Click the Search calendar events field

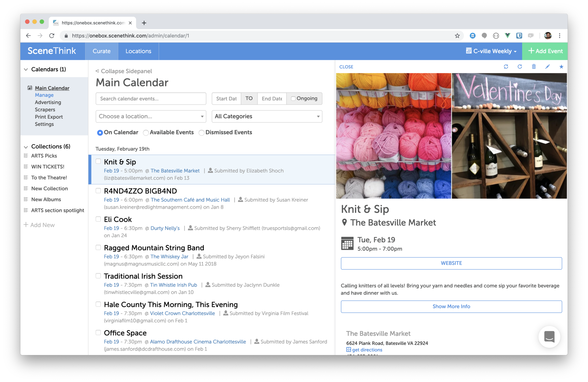(x=151, y=98)
